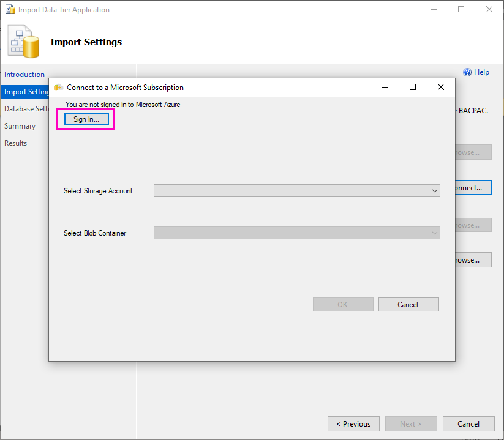Viewport: 504px width, 440px height.
Task: Open the Database Settings wizard step
Action: (x=26, y=108)
